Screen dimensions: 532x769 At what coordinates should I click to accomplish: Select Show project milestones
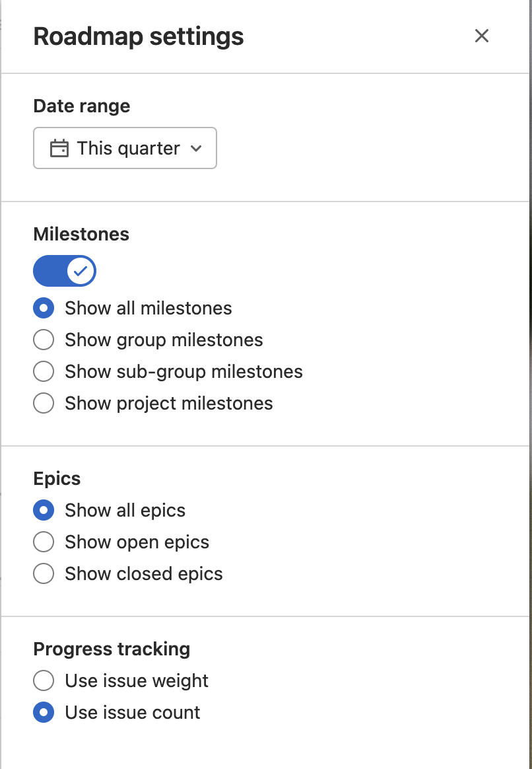coord(43,403)
